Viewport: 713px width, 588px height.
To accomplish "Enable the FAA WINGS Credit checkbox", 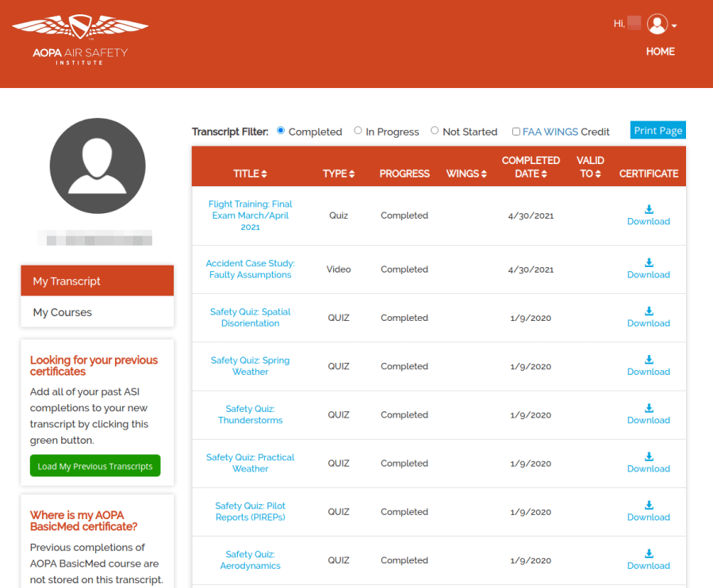I will click(516, 132).
